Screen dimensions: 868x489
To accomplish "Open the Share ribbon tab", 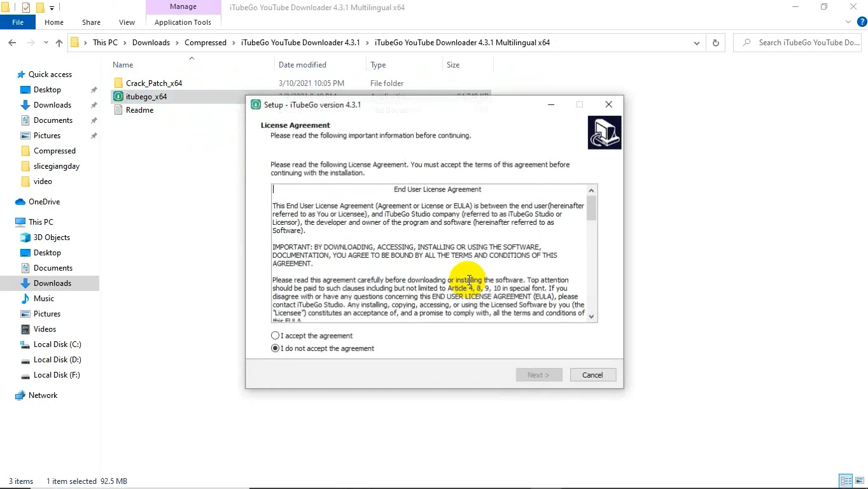I will [91, 22].
